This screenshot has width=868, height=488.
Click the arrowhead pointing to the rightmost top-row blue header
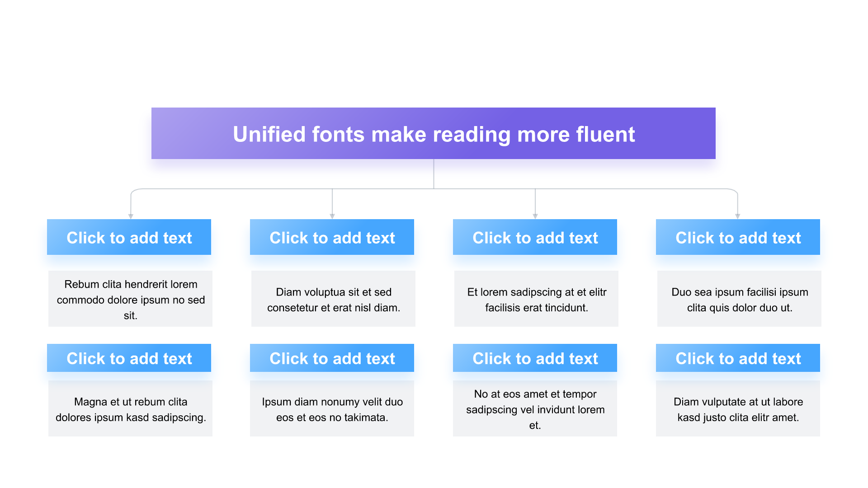tap(738, 216)
